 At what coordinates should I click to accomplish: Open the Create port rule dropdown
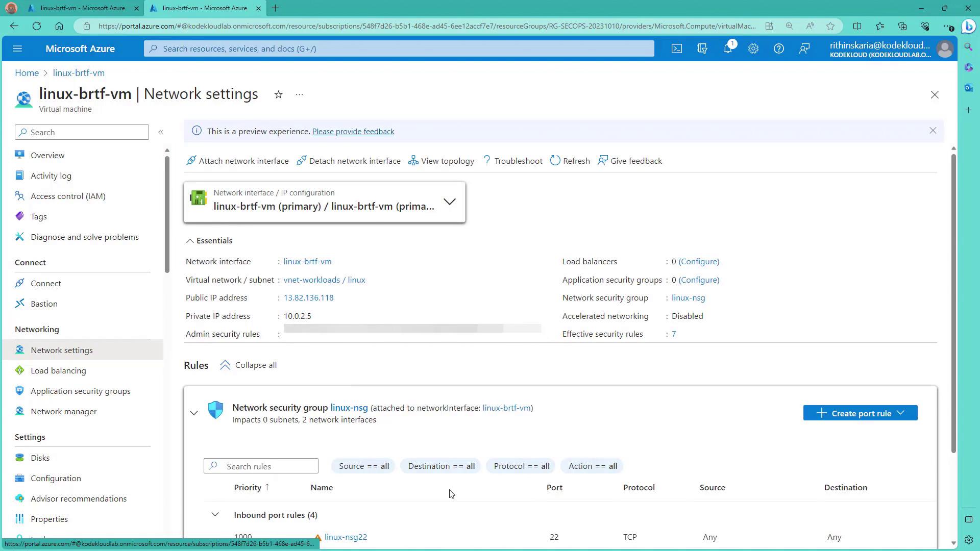[860, 413]
